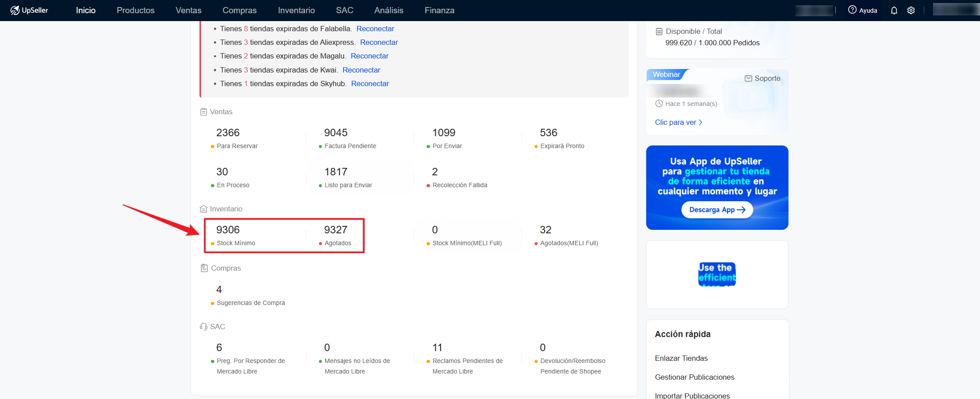Image resolution: width=980 pixels, height=399 pixels.
Task: Open the Ayuda help icon
Action: point(852,10)
